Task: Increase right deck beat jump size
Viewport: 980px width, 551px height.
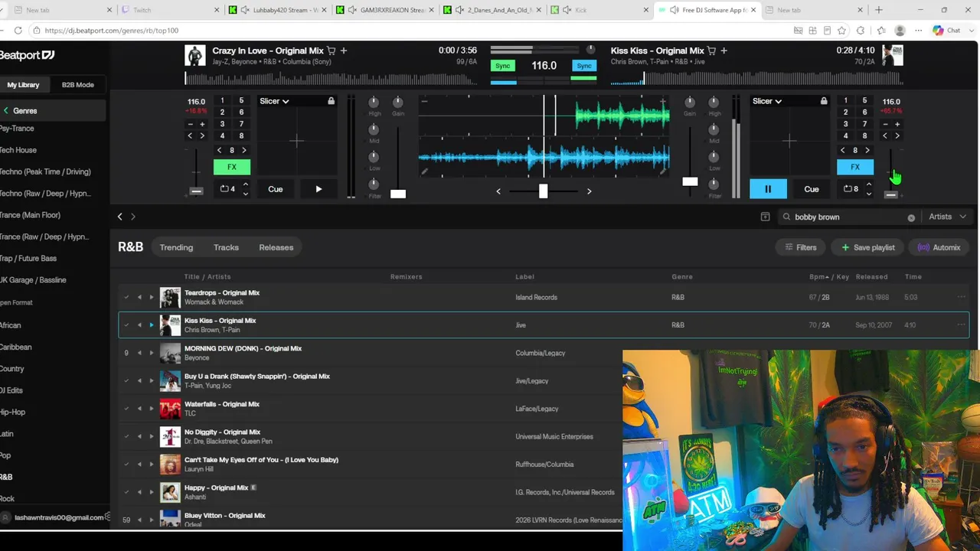Action: click(x=867, y=150)
